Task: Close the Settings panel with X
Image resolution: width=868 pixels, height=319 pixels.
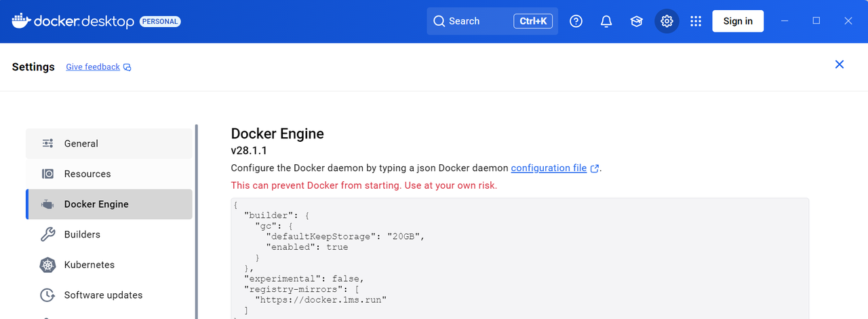Action: 840,64
